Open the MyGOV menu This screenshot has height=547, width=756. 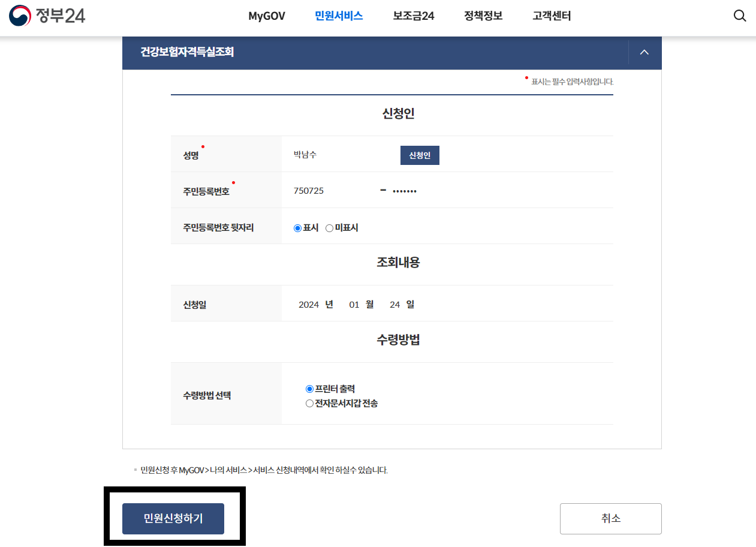point(267,16)
